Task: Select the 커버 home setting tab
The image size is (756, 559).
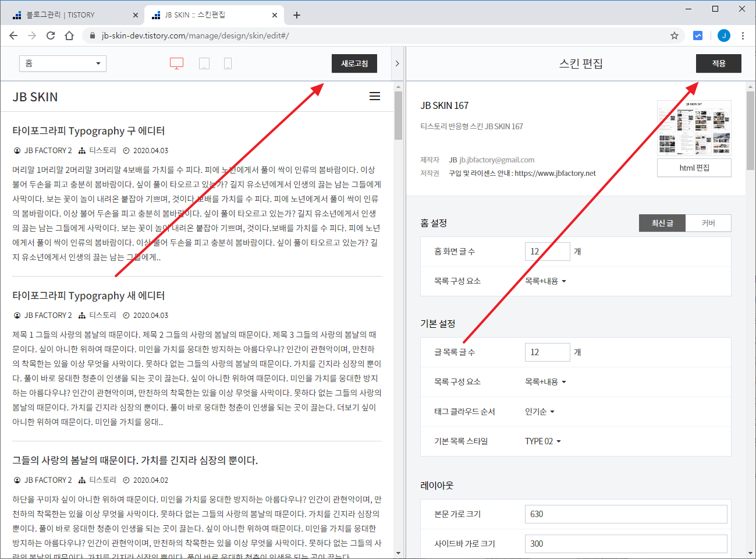Action: tap(708, 223)
